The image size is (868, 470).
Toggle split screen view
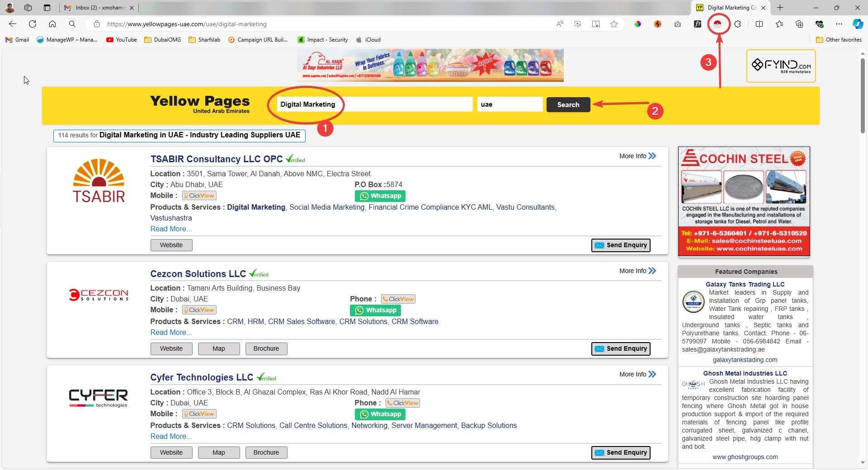pos(759,24)
